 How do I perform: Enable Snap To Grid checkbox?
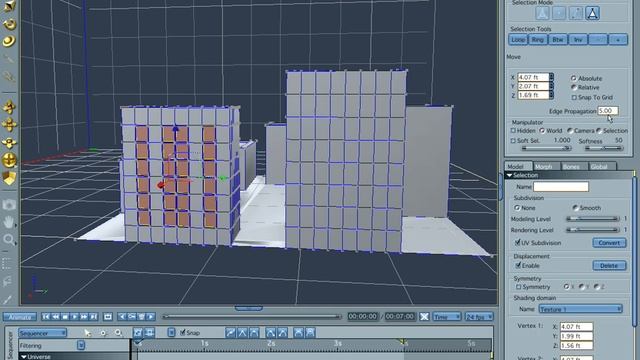click(574, 97)
